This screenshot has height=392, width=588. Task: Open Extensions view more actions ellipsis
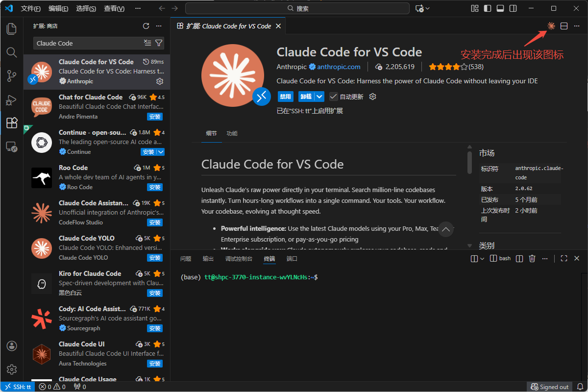158,26
